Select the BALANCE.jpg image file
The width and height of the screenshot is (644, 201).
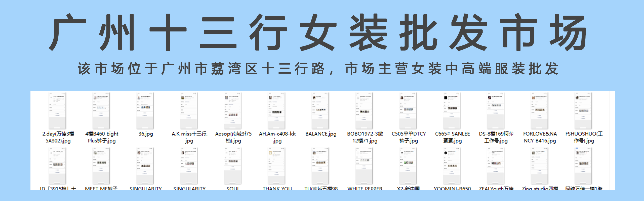[x=320, y=111]
